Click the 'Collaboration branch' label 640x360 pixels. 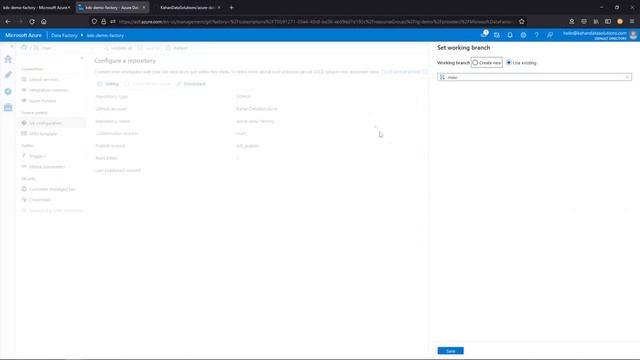pyautogui.click(x=116, y=133)
